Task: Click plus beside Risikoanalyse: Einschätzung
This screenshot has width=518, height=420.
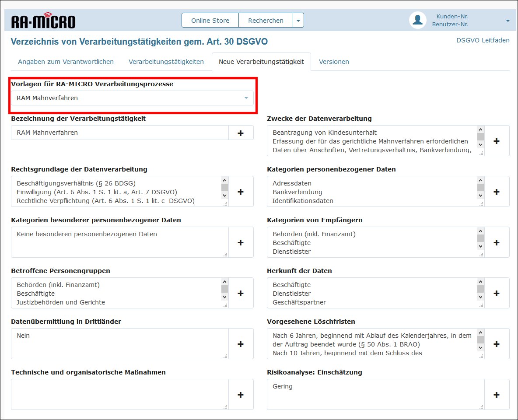Action: tap(496, 395)
